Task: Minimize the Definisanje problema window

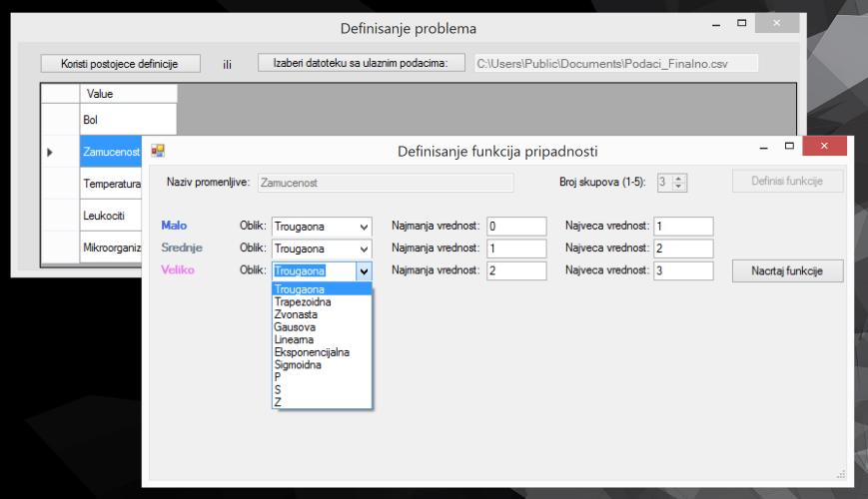Action: pyautogui.click(x=716, y=24)
